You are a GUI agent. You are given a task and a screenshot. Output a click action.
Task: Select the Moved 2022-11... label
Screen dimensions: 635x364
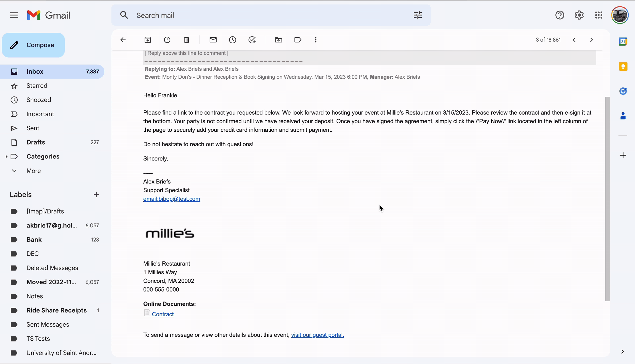pos(52,282)
